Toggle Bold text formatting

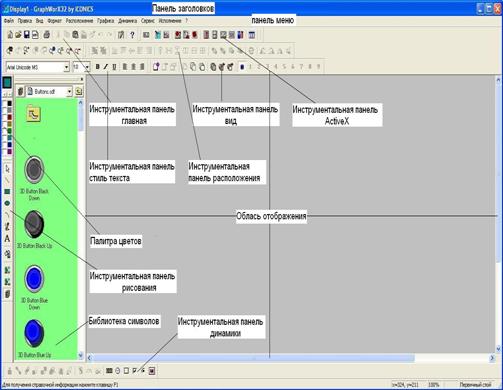click(x=98, y=67)
